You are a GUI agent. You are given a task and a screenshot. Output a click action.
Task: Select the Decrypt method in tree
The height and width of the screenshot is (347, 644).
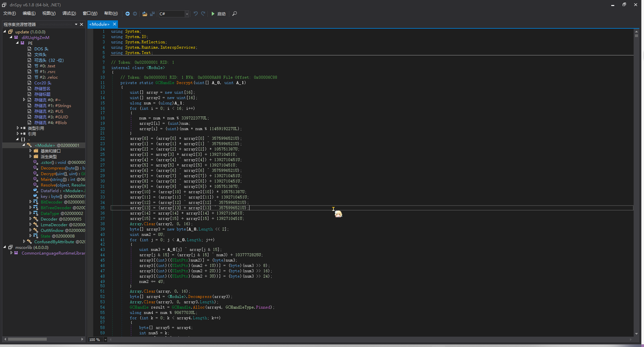click(48, 173)
